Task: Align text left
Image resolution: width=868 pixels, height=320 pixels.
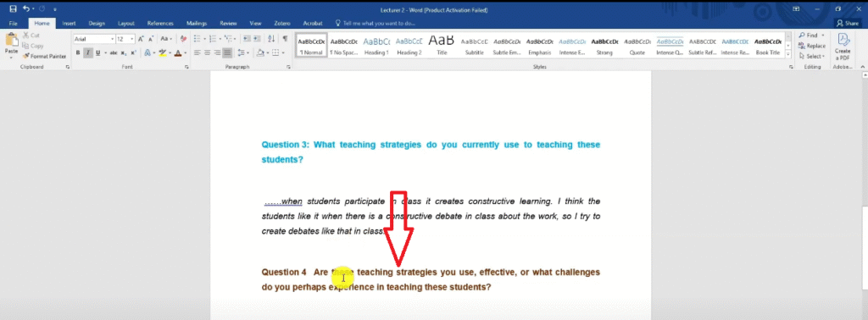Action: 197,53
